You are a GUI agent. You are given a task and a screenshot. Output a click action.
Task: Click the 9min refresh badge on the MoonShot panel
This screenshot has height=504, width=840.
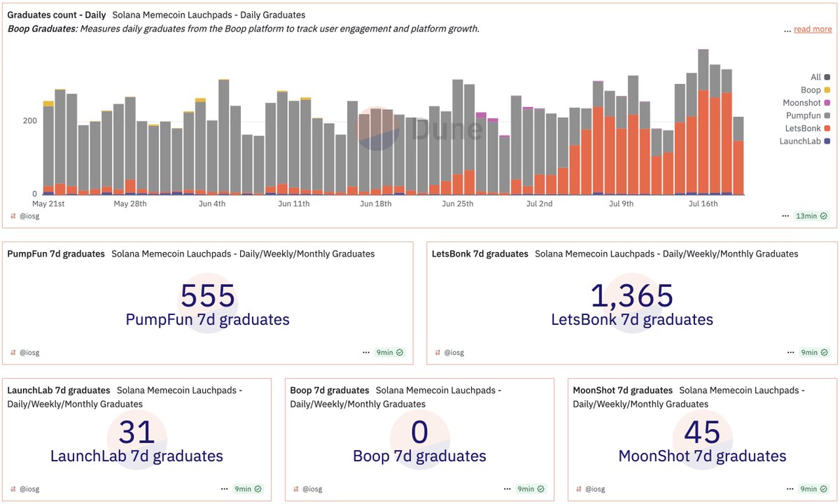coord(814,489)
